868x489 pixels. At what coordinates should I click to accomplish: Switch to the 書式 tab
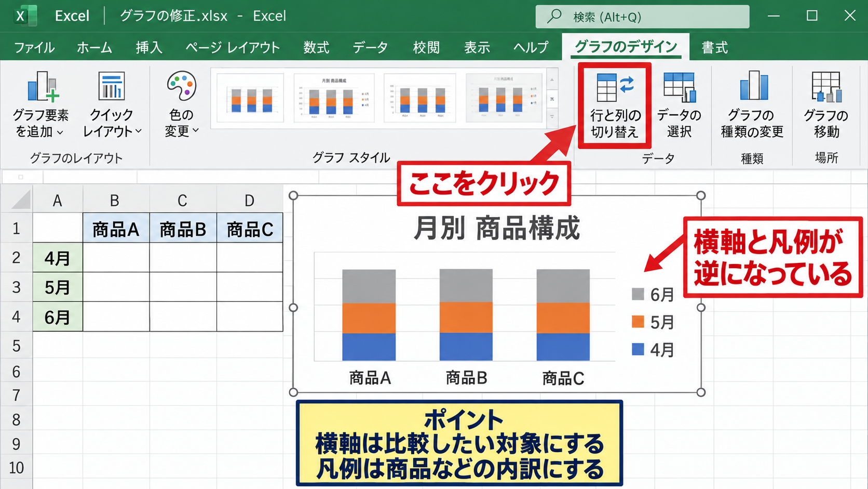(x=714, y=47)
